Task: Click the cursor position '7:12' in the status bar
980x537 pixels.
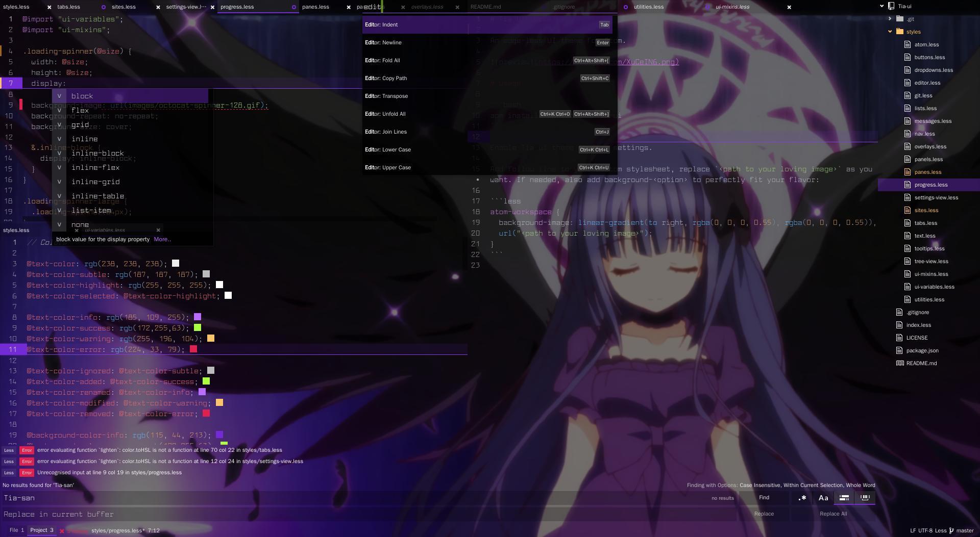Action: (154, 531)
